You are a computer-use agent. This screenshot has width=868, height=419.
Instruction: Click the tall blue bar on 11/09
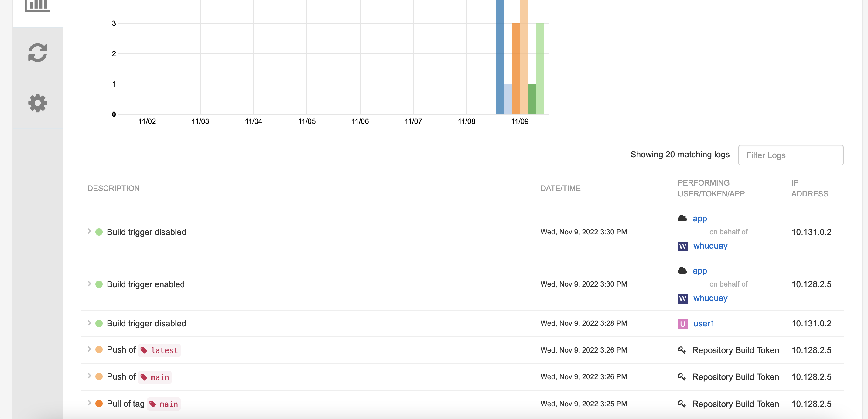[x=499, y=57]
